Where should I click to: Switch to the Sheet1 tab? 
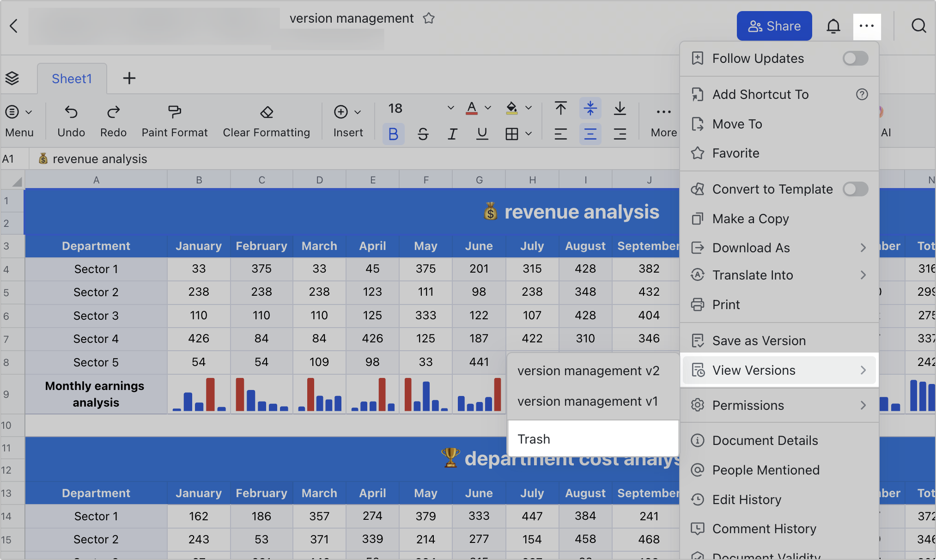(72, 79)
